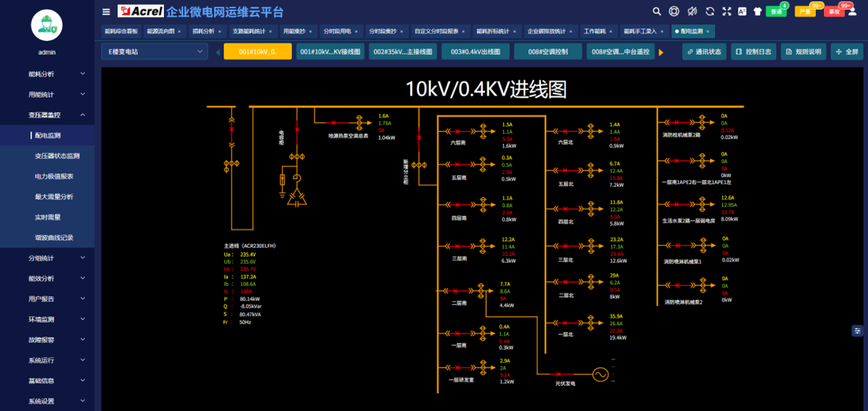Switch to the 工作能耗 tab
868x411 pixels.
click(595, 32)
